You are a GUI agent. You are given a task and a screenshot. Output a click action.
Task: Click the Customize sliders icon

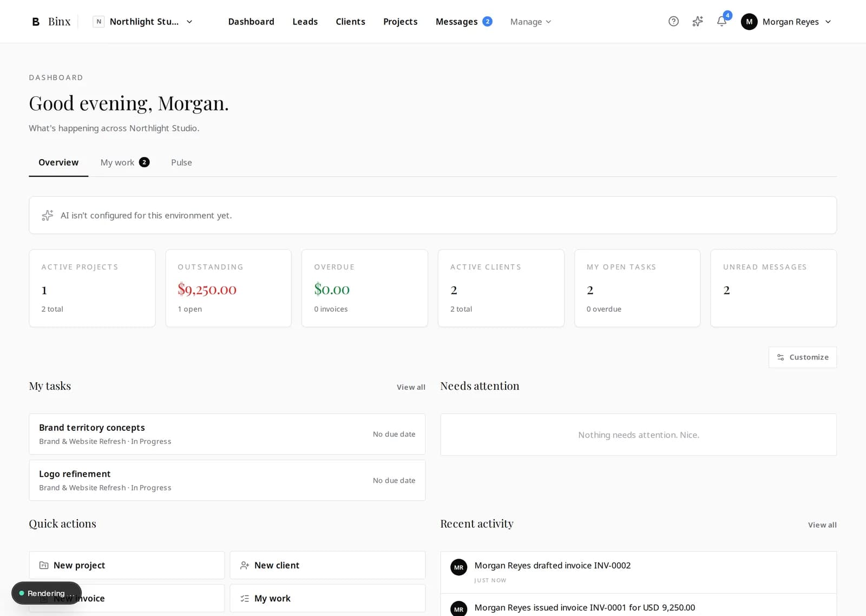pyautogui.click(x=780, y=357)
